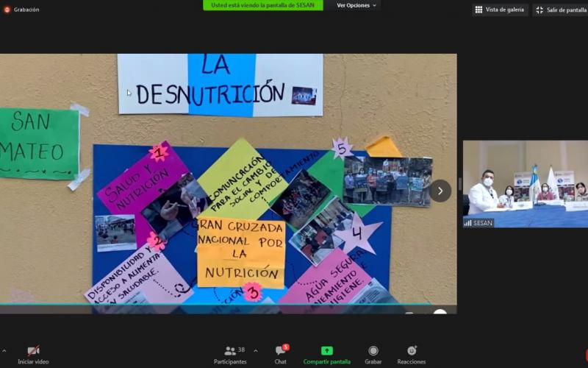The height and width of the screenshot is (368, 588).
Task: Click the red Grabación recording indicator
Action: (x=22, y=10)
